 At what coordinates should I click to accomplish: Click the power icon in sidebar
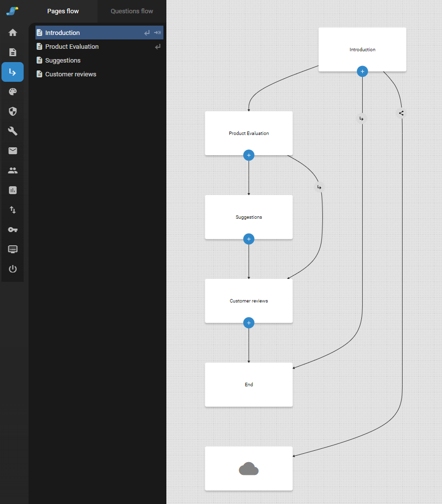13,269
